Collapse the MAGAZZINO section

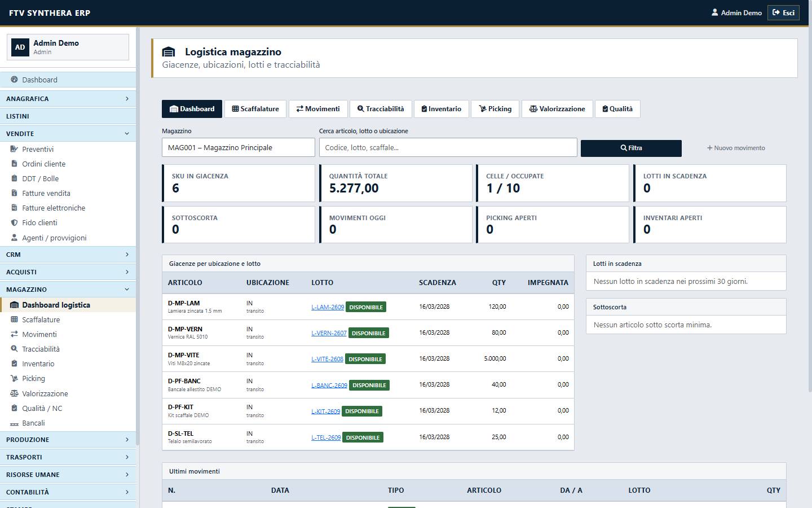pyautogui.click(x=68, y=290)
